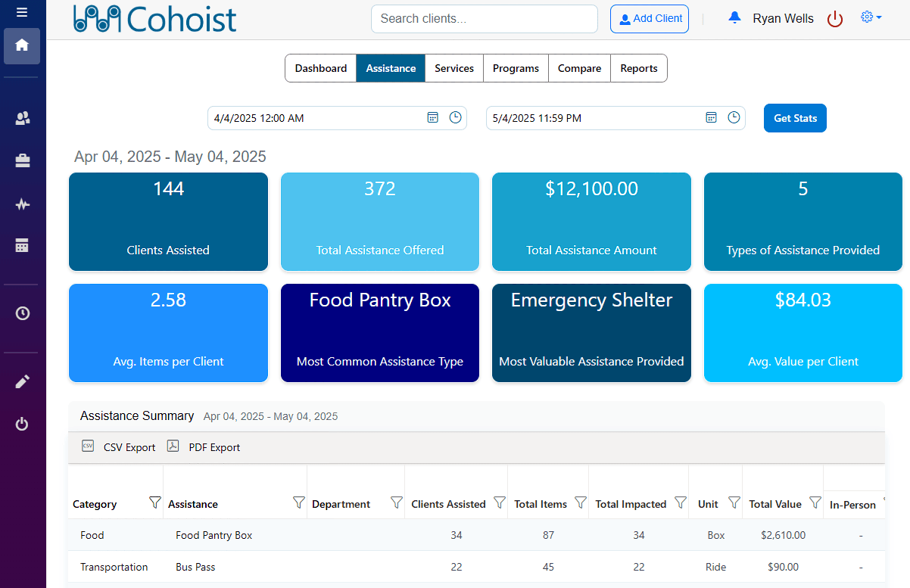The height and width of the screenshot is (588, 910).
Task: Open the activity pulse icon in sidebar
Action: point(22,204)
